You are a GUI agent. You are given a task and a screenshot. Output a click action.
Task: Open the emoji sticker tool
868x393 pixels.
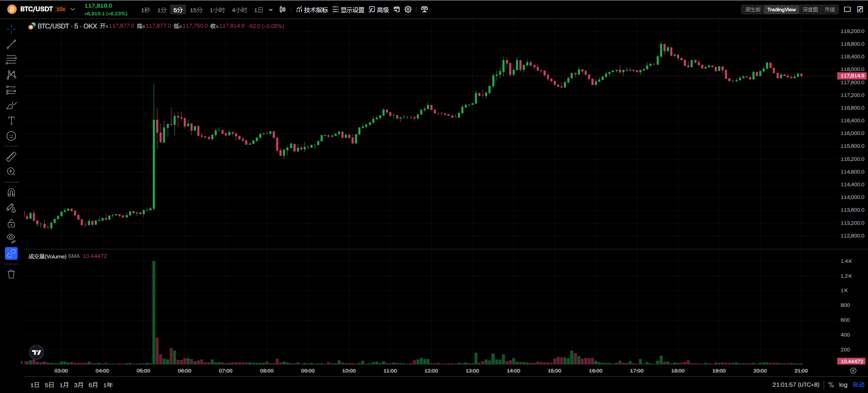click(x=11, y=136)
